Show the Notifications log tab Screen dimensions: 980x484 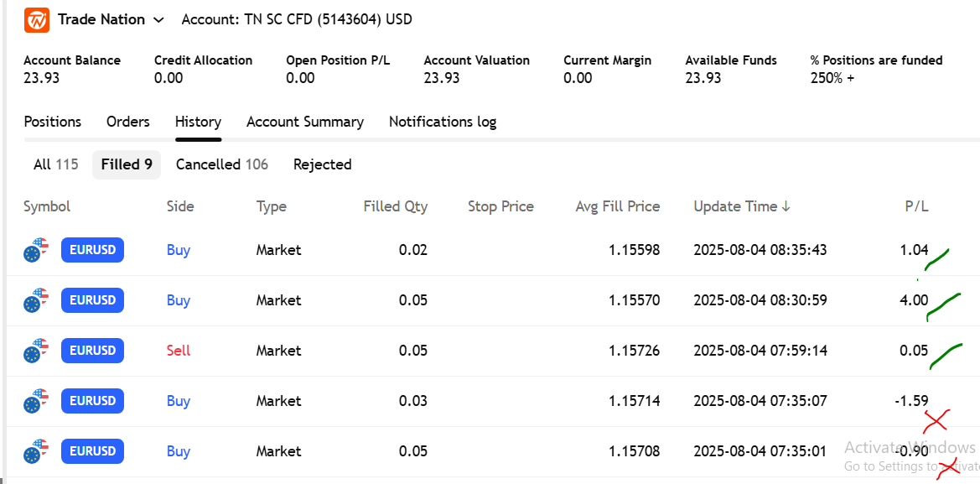pos(442,122)
